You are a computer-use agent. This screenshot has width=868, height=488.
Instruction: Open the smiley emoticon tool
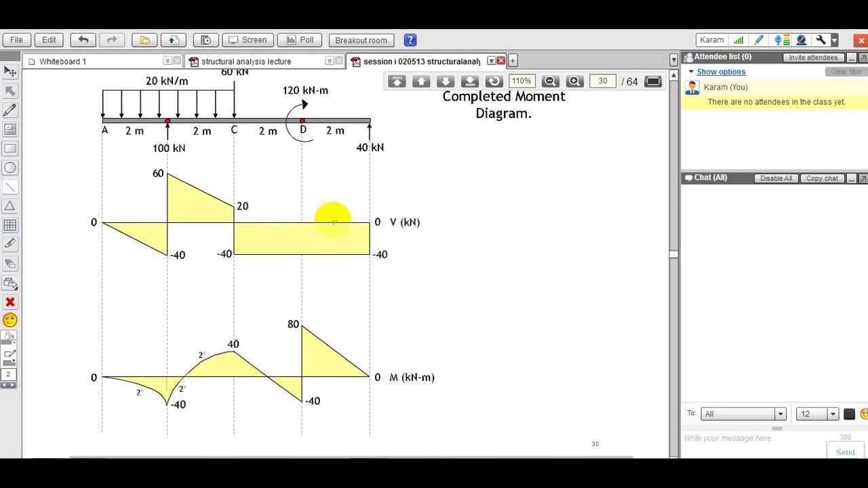(x=10, y=320)
